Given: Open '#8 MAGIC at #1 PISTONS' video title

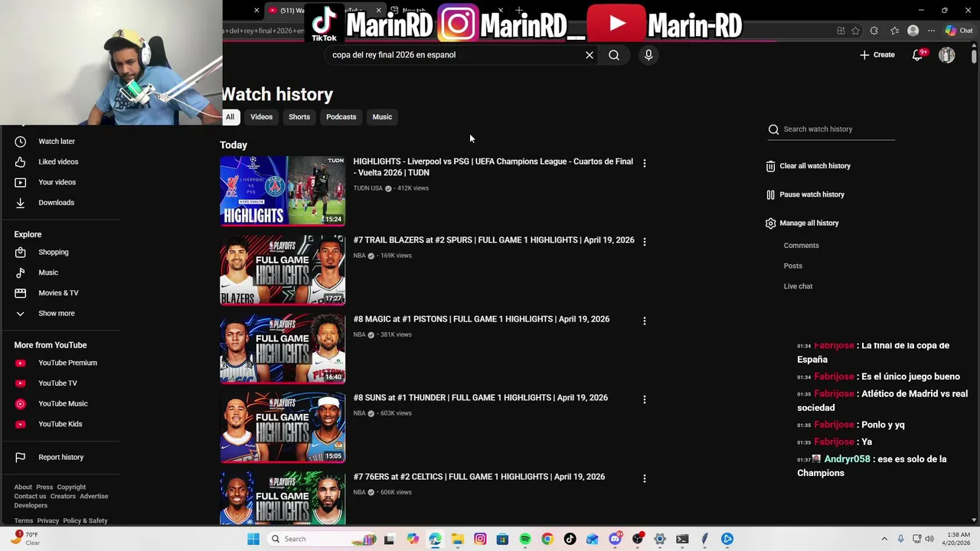Looking at the screenshot, I should point(482,319).
